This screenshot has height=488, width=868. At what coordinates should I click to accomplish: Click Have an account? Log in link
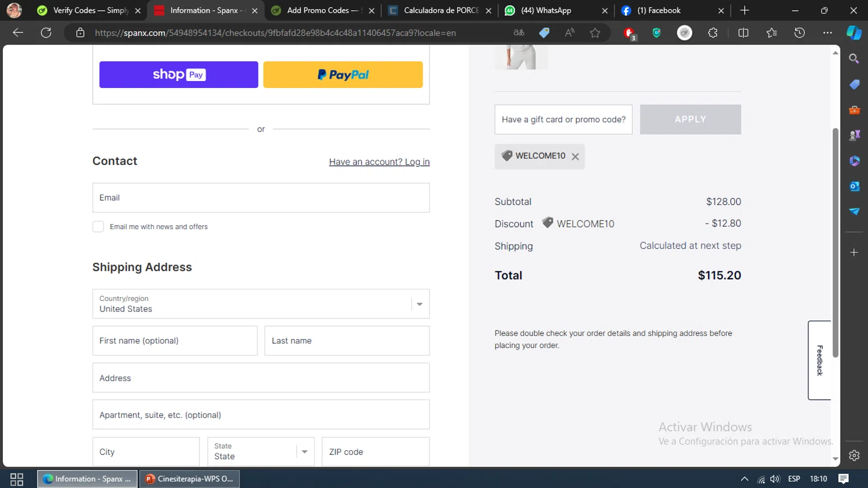(x=380, y=162)
